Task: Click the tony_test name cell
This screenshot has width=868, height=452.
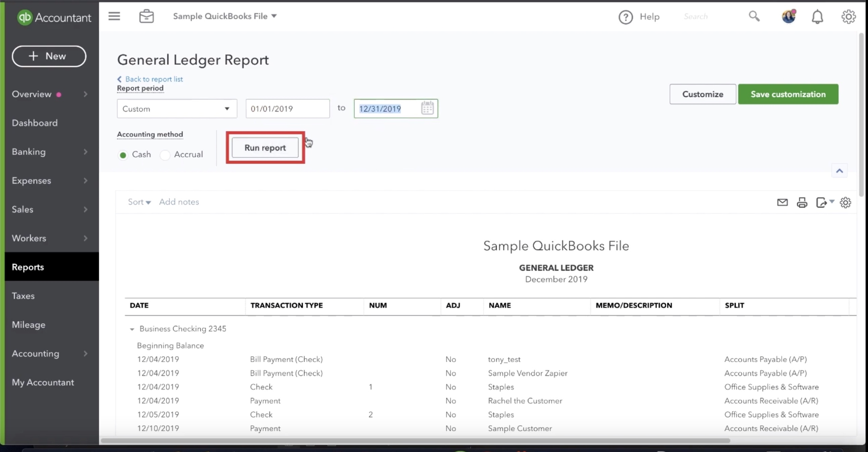Action: tap(504, 359)
